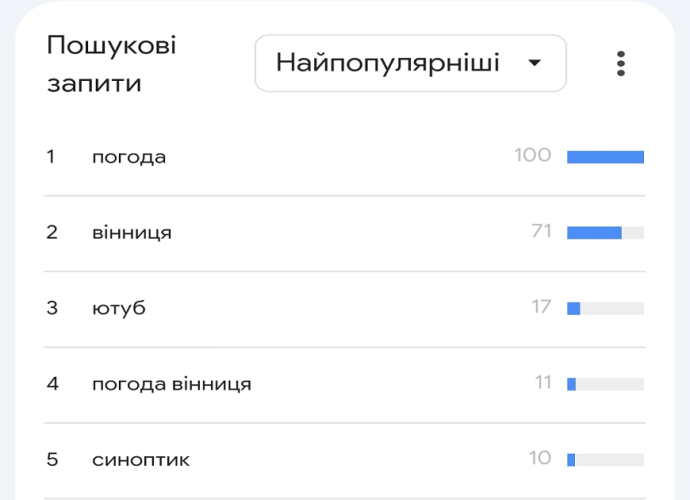Click the dropdown arrow beside Найпопулярніші
This screenshot has width=690, height=500.
coord(534,63)
